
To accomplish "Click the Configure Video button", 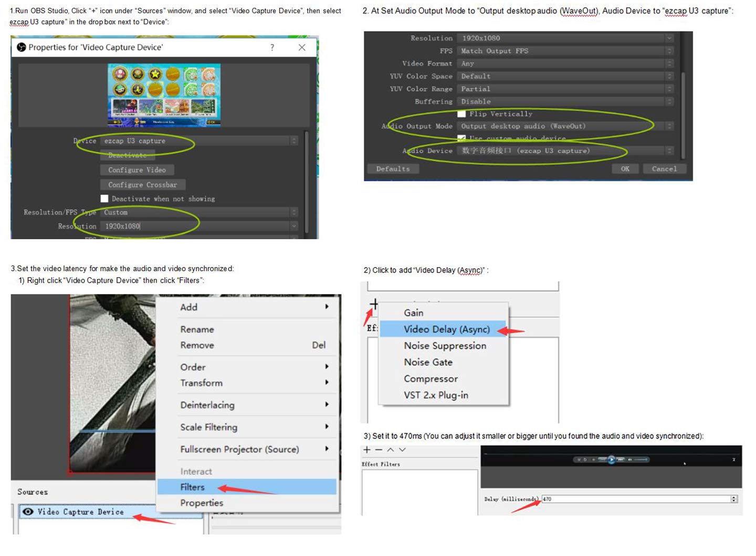I will coord(137,170).
